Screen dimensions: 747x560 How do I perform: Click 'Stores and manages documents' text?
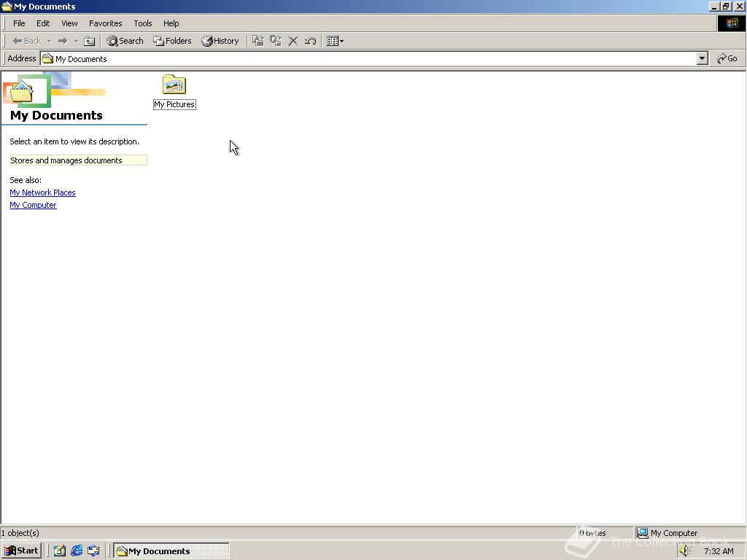pos(66,160)
